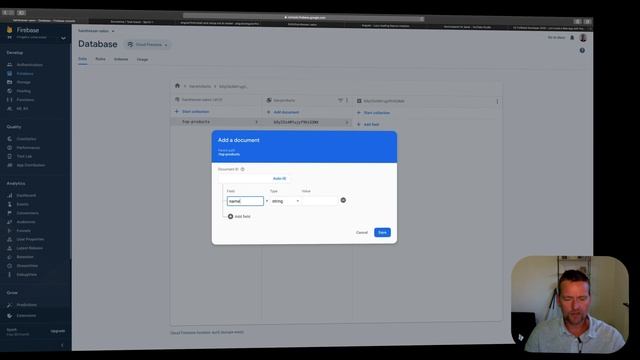Open the ML Kit sidebar item
Viewport: 640px width, 360px height.
[x=22, y=109]
